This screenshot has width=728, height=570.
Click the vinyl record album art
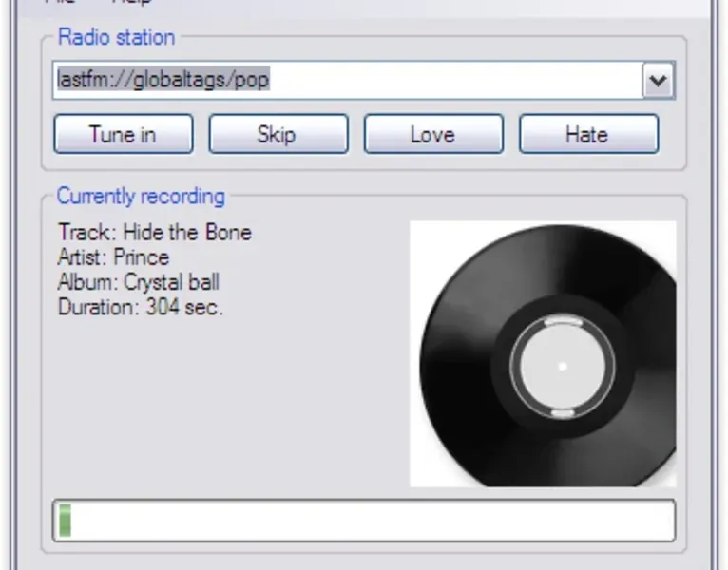tap(543, 353)
